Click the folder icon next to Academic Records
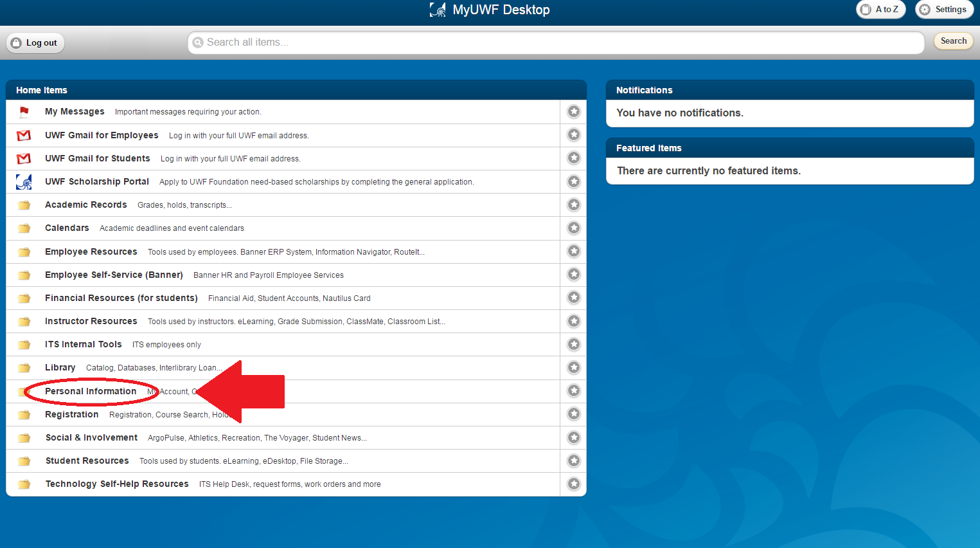The width and height of the screenshot is (980, 548). pos(24,205)
